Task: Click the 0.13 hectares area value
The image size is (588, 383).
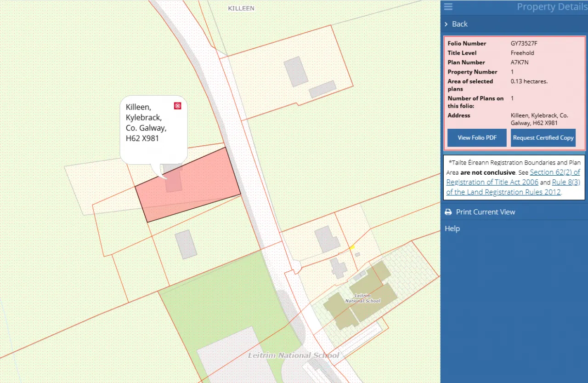Action: 529,81
